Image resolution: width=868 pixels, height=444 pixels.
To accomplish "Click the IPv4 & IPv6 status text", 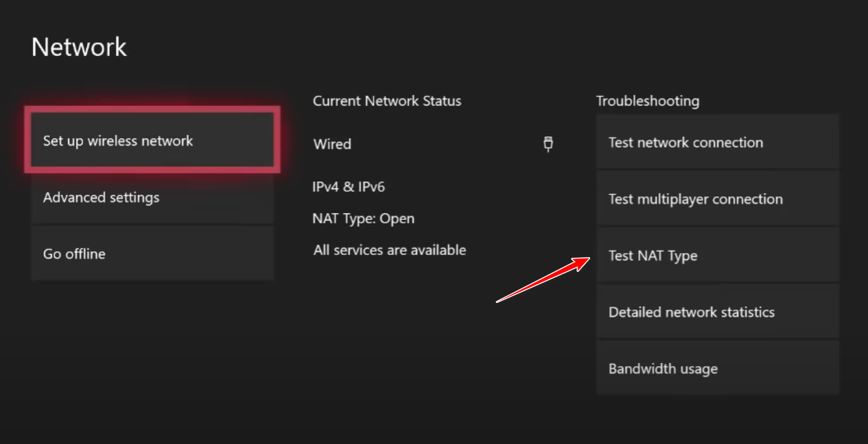I will click(x=349, y=187).
